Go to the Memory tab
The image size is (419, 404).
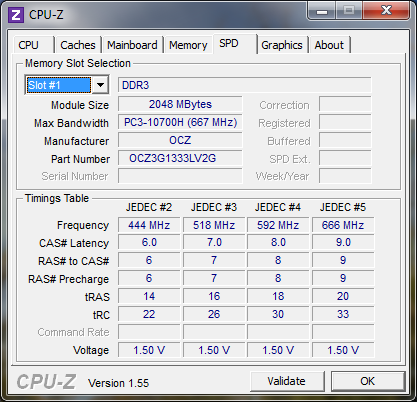pos(188,45)
